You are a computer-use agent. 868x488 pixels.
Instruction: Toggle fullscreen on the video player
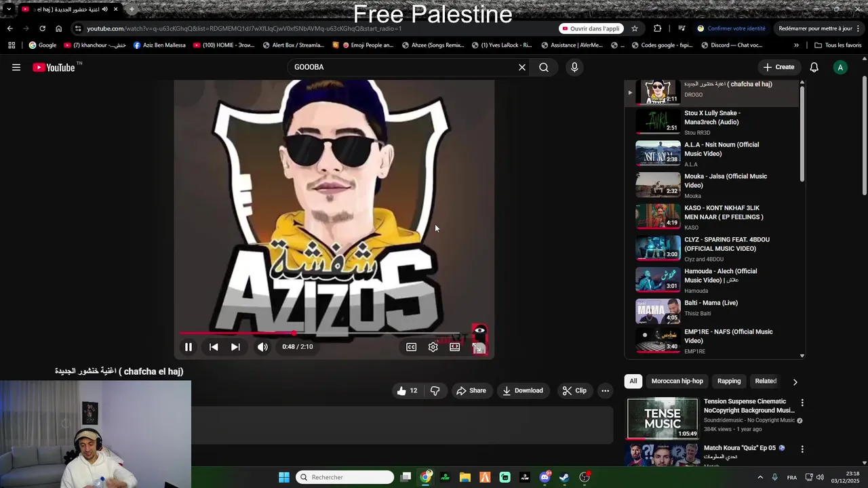(477, 347)
